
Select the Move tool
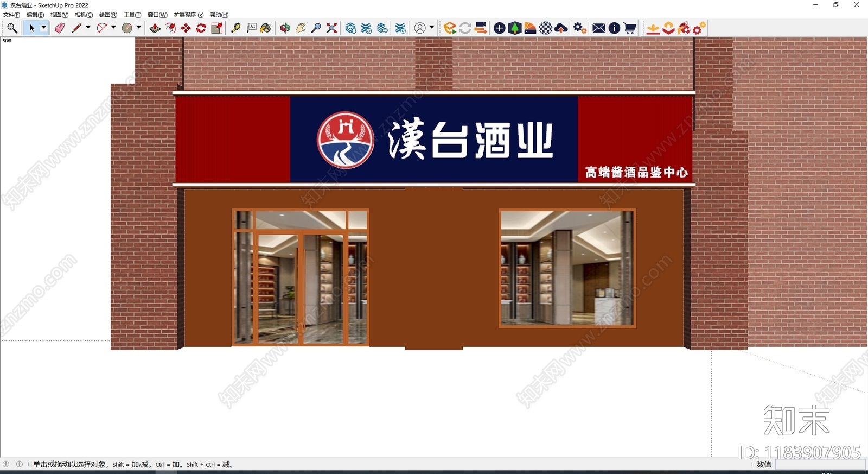186,28
